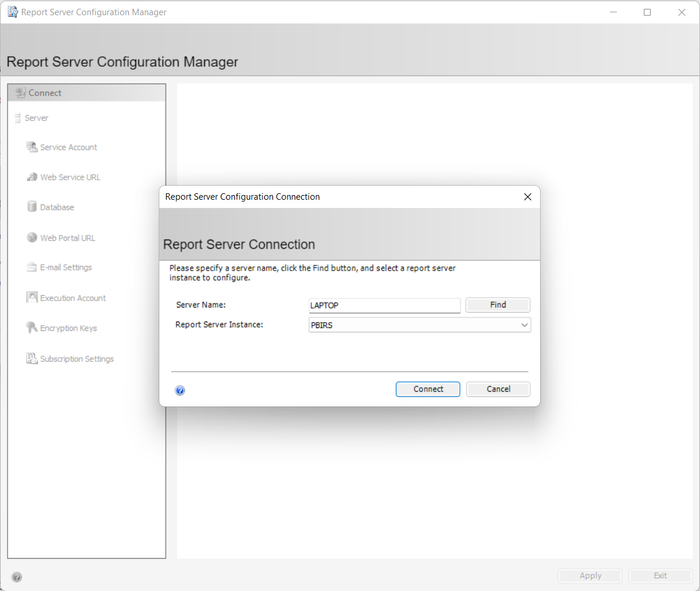Click inside the Server Name input field

tap(384, 305)
